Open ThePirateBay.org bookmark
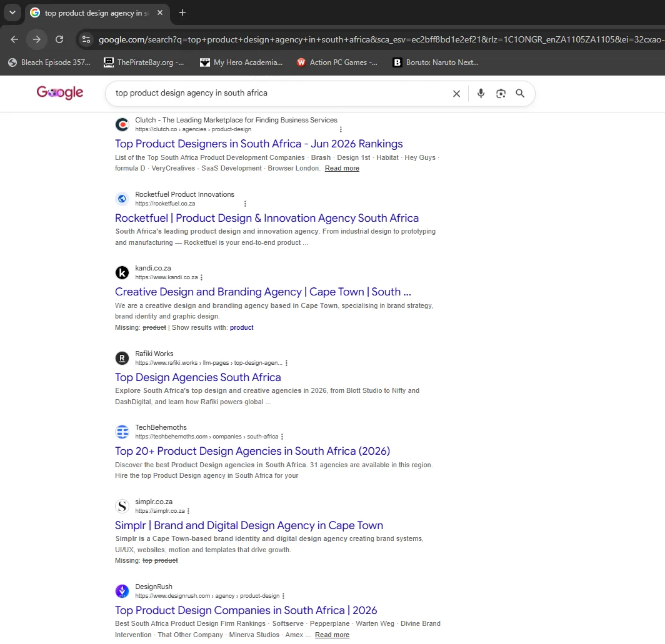The image size is (665, 644). tap(144, 62)
